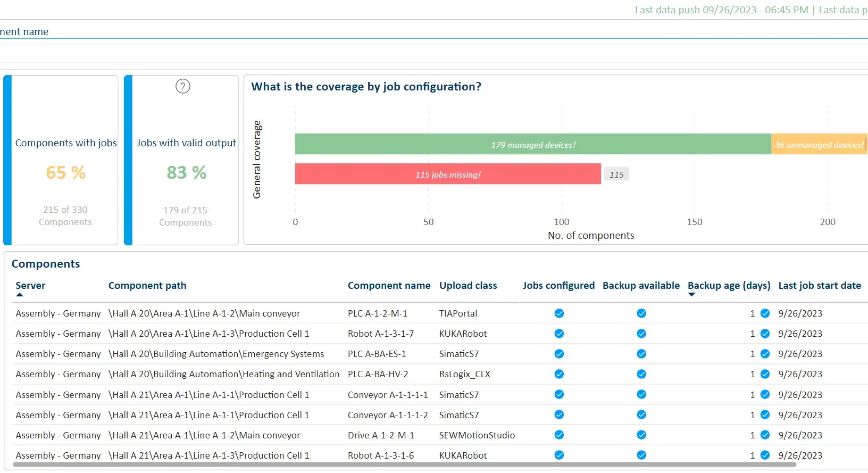Open the Jobs with valid output 83 % card
The image size is (868, 473).
(x=181, y=160)
